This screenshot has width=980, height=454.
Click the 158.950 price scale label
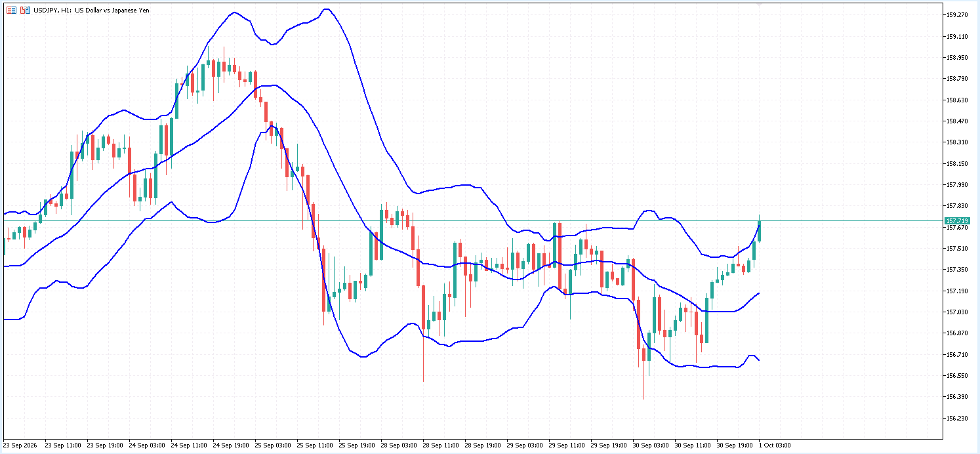pos(957,58)
